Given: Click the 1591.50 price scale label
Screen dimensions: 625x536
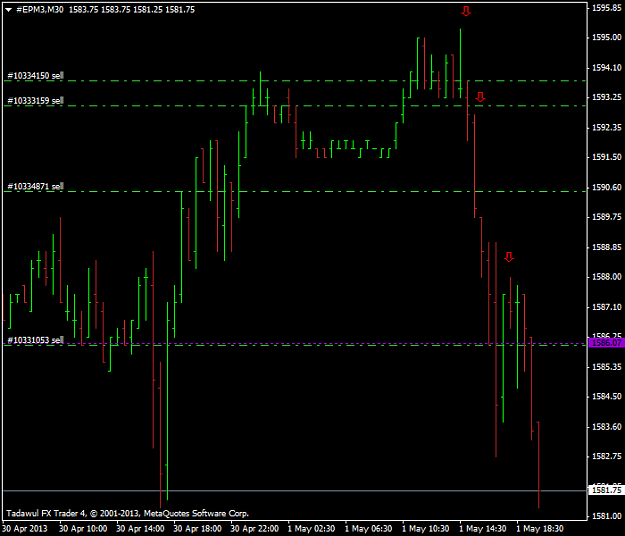Looking at the screenshot, I should click(607, 157).
